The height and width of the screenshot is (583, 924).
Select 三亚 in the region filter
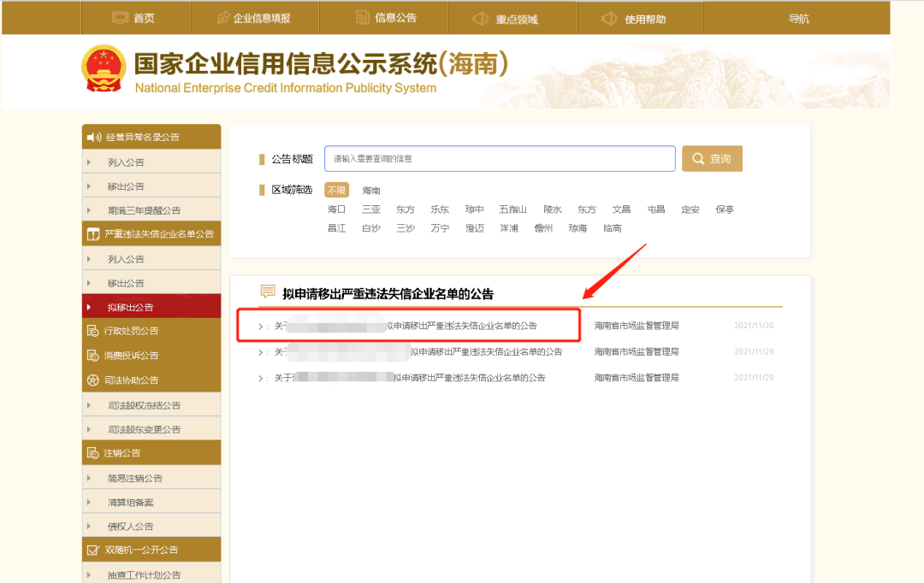click(x=370, y=209)
